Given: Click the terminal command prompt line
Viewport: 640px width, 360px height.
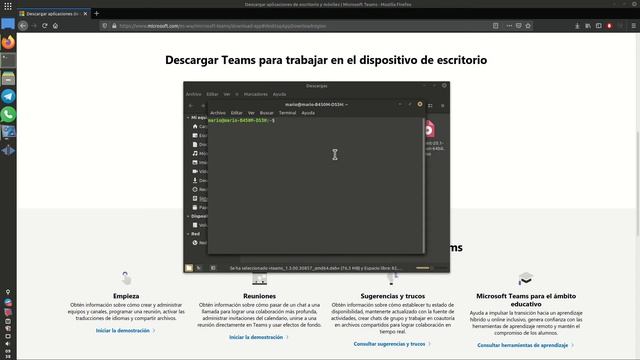Looking at the screenshot, I should (241, 121).
